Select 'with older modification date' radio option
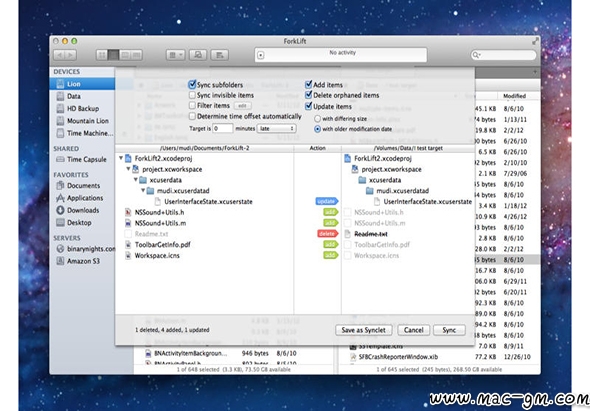This screenshot has width=590, height=411. tap(318, 129)
